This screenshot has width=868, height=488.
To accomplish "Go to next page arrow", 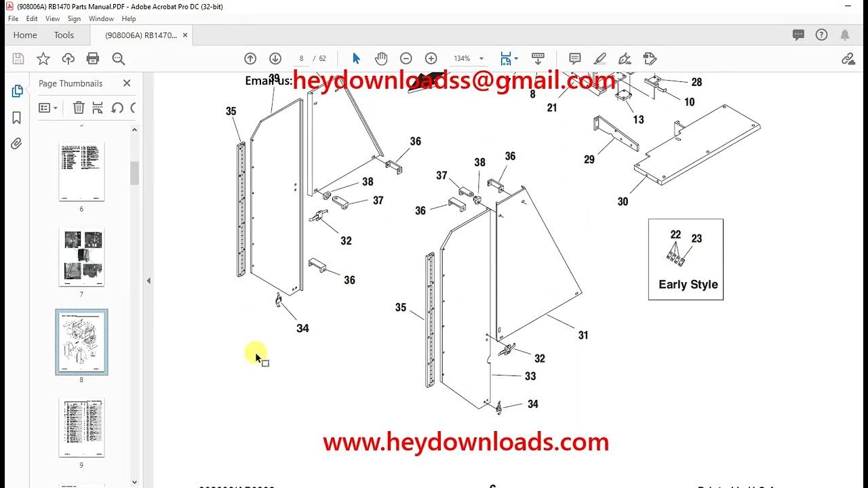I will [275, 59].
